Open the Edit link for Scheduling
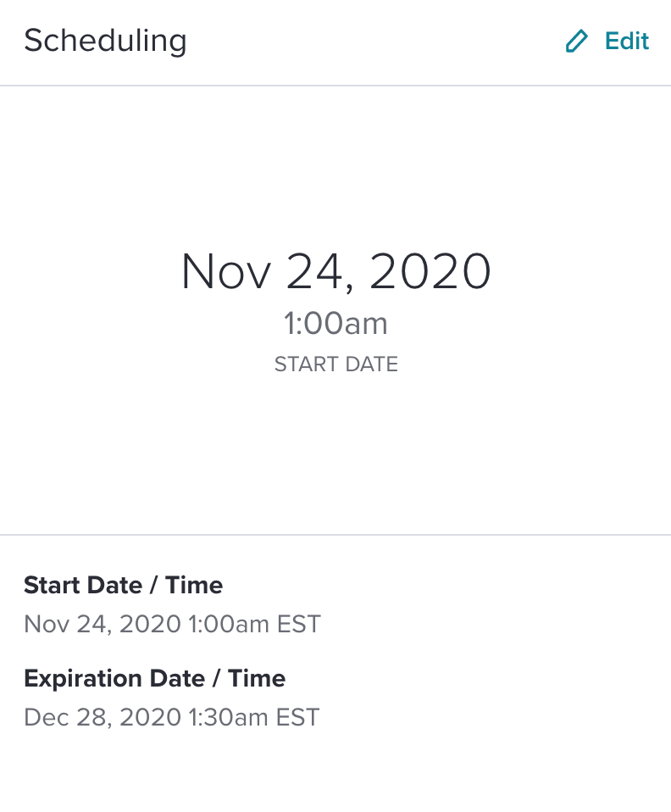Image resolution: width=671 pixels, height=812 pixels. tap(607, 41)
